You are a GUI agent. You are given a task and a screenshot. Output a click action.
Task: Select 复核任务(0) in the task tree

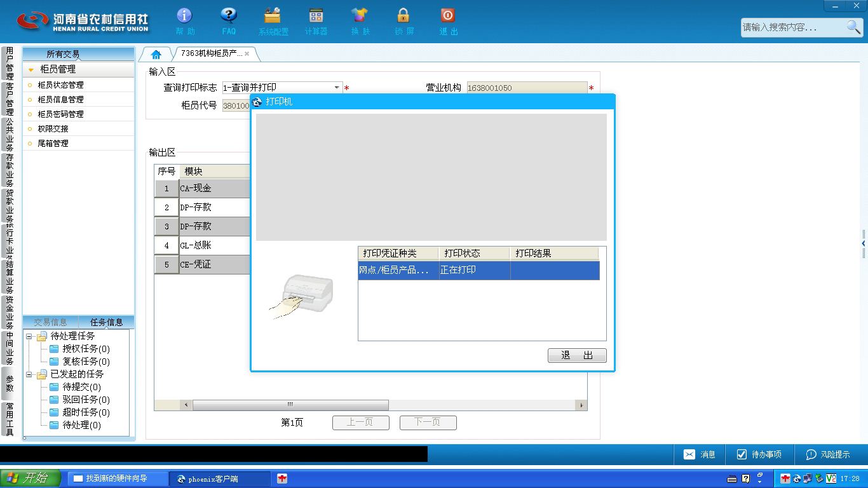86,362
